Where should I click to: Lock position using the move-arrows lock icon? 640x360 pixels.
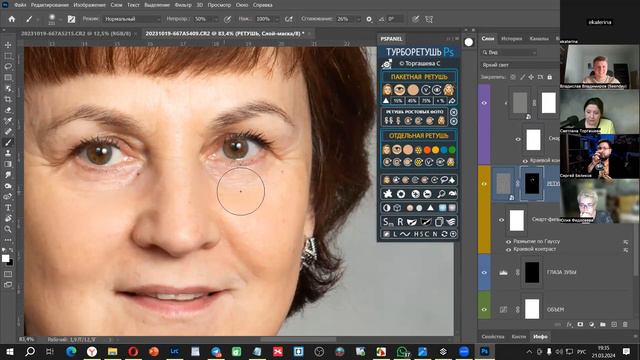pyautogui.click(x=531, y=77)
